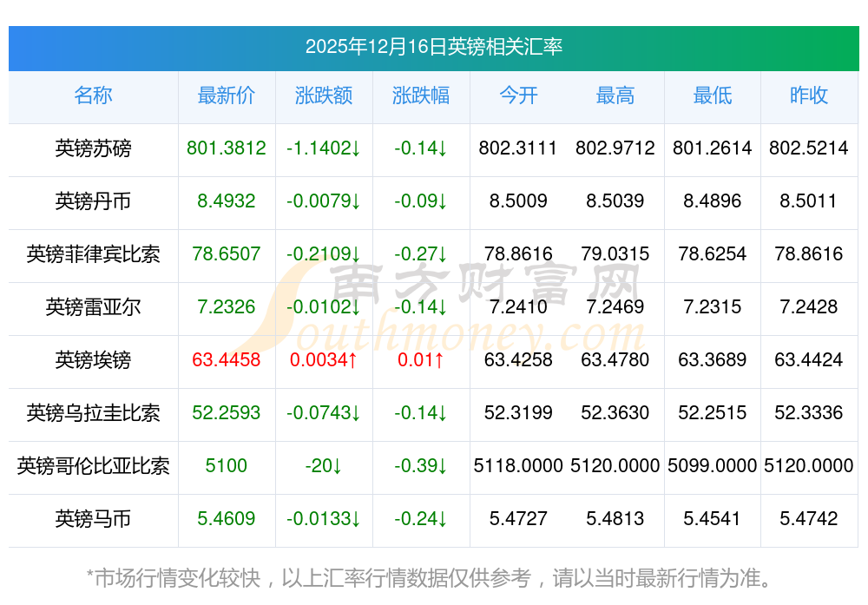The image size is (868, 605).
Task: Open the 英镑苏镑 row name
Action: (93, 148)
